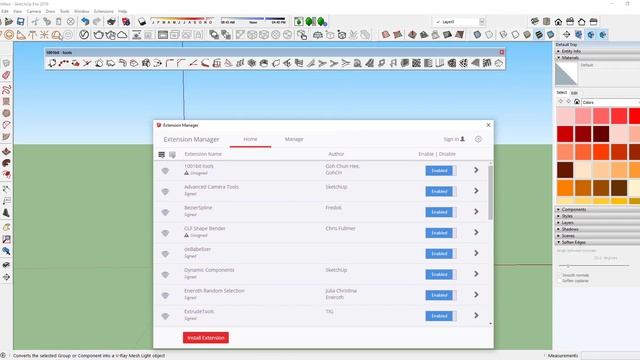
Task: Open the Colors materials library dropdown
Action: (611, 102)
